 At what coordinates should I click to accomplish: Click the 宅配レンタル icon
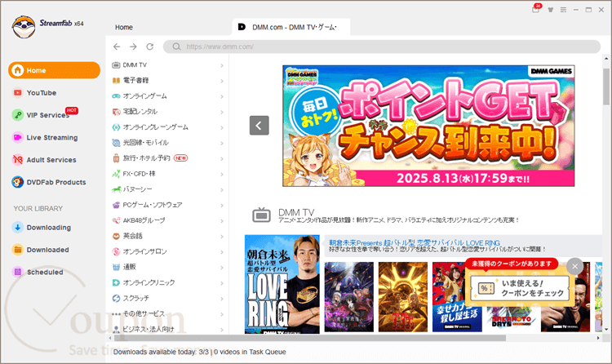click(116, 112)
